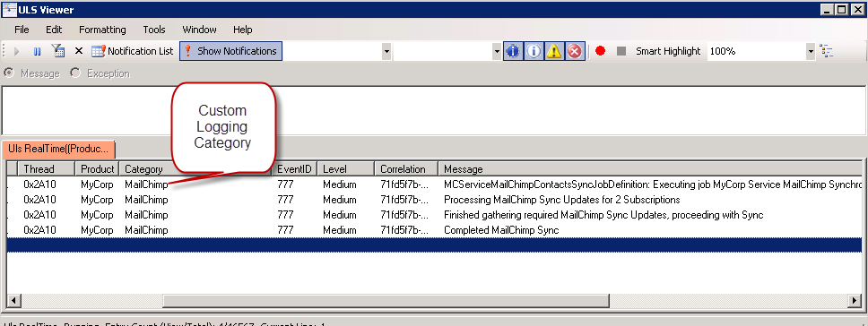
Task: Pause the real-time log trace
Action: tap(37, 51)
